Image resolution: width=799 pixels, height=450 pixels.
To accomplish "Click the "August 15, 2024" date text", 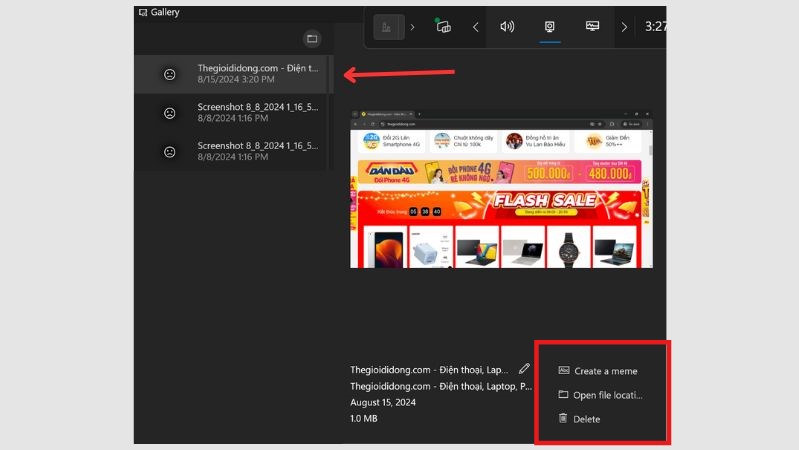I will (383, 402).
